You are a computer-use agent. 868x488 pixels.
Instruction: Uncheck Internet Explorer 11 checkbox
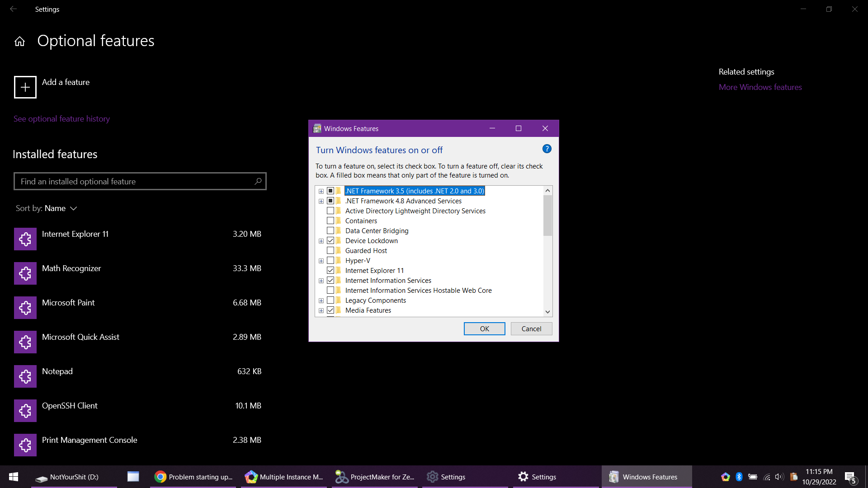click(330, 271)
